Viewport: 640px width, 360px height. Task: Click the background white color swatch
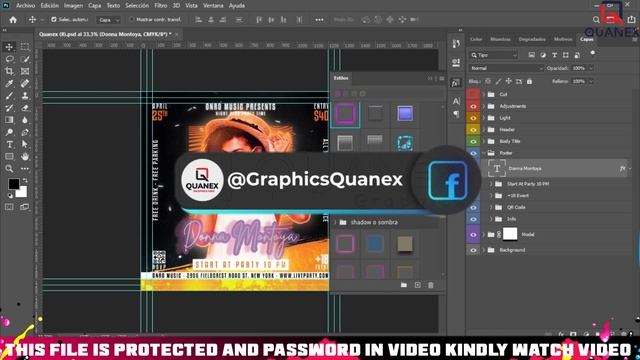point(23,193)
